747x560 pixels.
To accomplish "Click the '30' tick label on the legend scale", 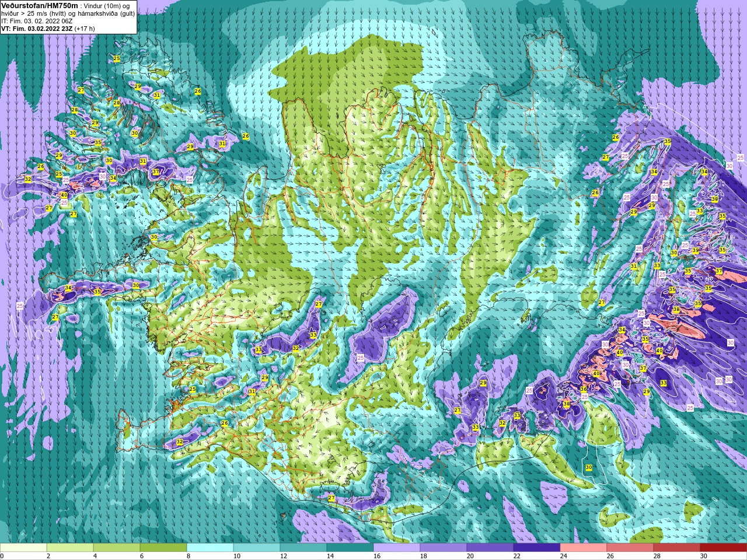I will [704, 556].
